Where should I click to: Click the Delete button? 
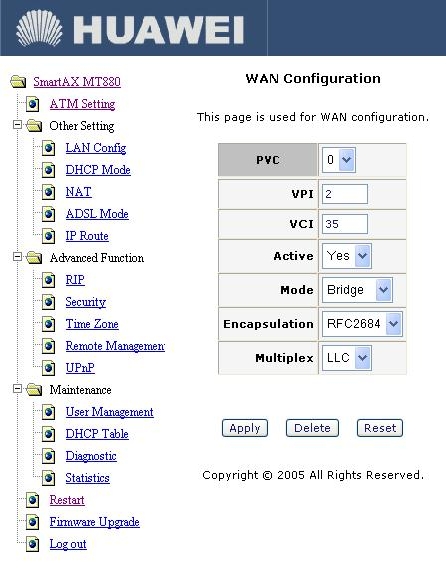point(312,428)
